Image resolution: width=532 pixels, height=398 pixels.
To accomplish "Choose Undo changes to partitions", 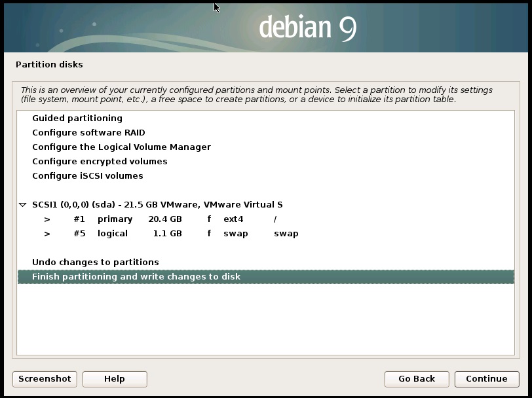I will [x=96, y=262].
